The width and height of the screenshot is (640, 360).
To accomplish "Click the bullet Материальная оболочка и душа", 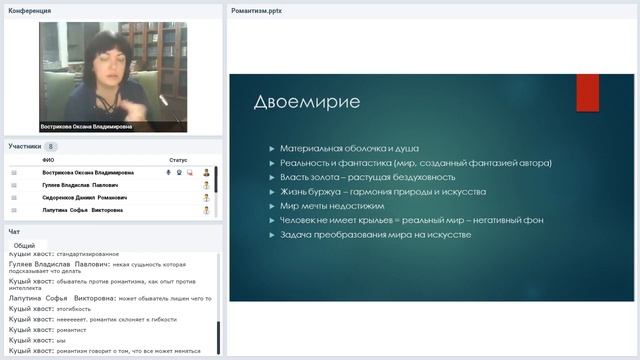I will coord(349,149).
